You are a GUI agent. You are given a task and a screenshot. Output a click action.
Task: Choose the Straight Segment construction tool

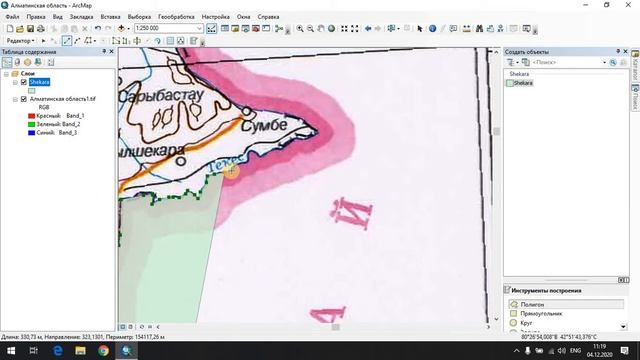click(67, 41)
